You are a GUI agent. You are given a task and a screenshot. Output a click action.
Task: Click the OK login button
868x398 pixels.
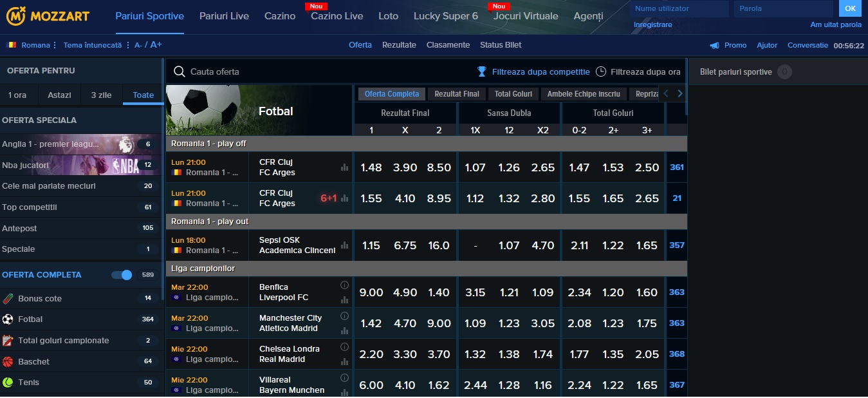(850, 8)
